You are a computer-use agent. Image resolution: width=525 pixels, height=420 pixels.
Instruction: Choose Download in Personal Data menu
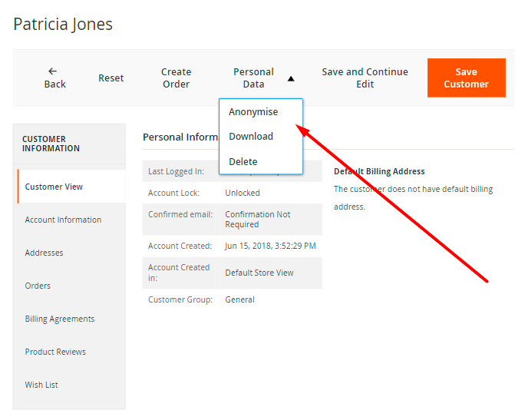(251, 137)
